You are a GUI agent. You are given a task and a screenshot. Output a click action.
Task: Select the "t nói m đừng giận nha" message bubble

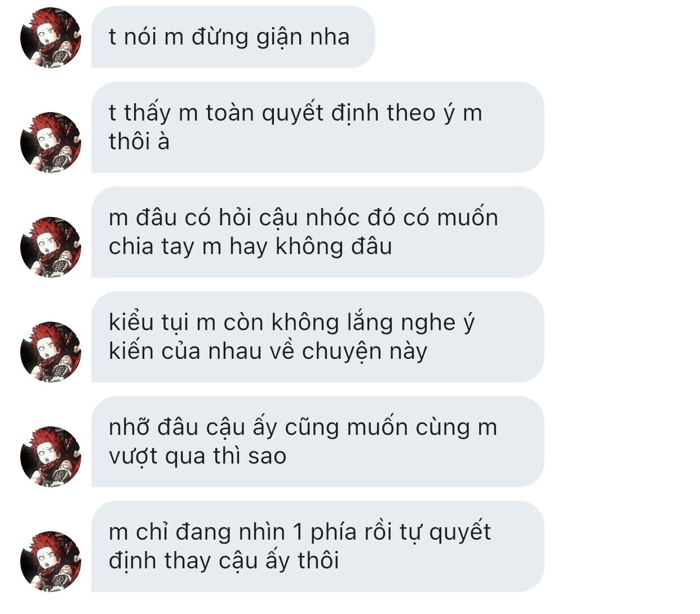click(x=233, y=37)
